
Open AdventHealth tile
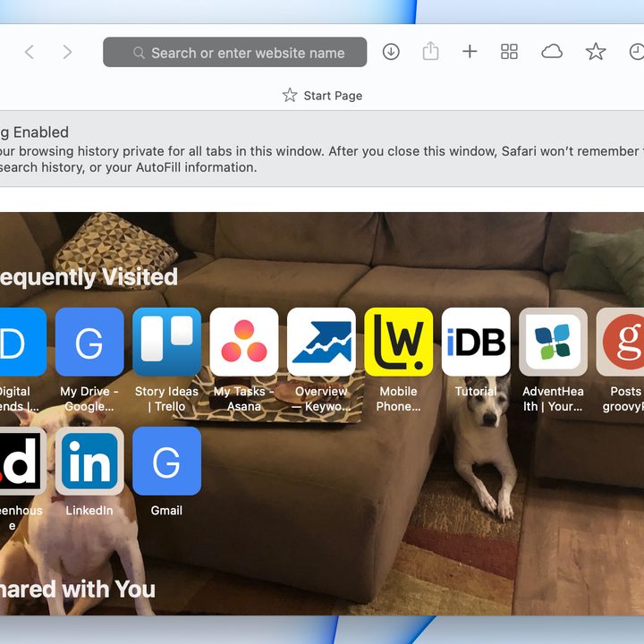(x=553, y=342)
